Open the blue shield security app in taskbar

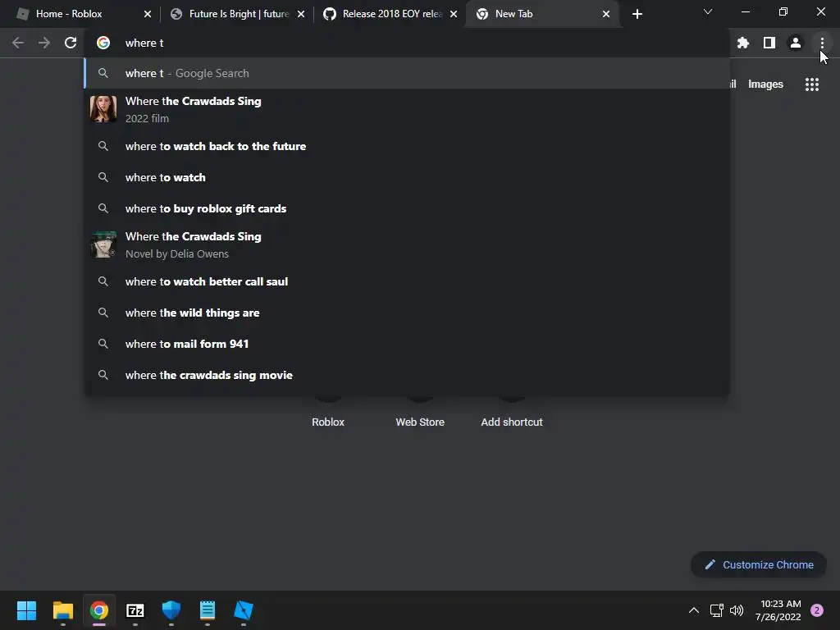[x=171, y=610]
